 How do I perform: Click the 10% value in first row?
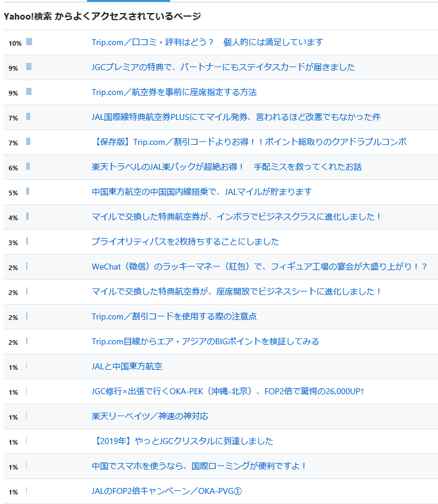point(15,43)
